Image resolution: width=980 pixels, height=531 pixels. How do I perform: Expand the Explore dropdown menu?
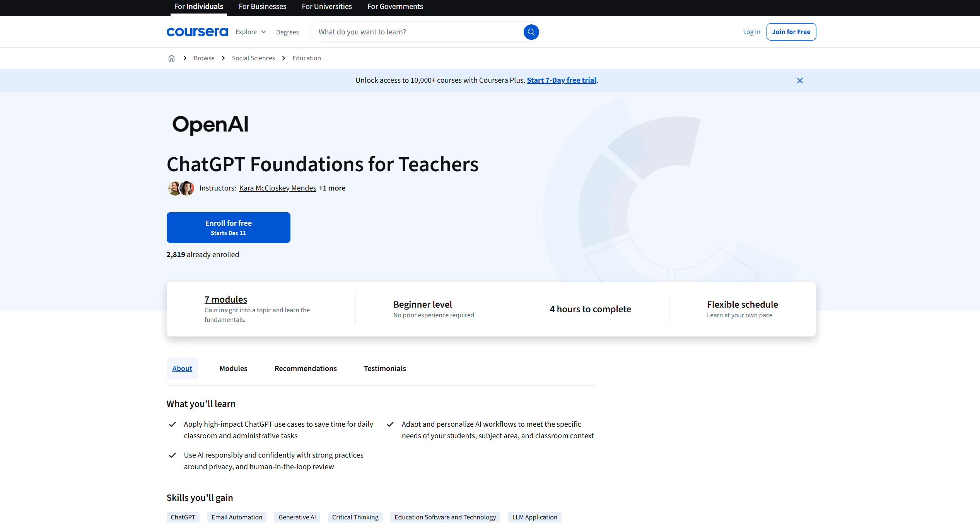click(x=251, y=32)
